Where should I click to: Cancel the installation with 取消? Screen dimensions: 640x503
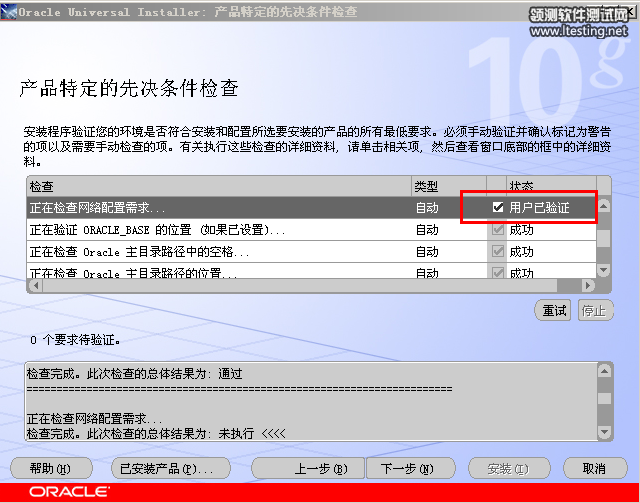click(x=595, y=468)
